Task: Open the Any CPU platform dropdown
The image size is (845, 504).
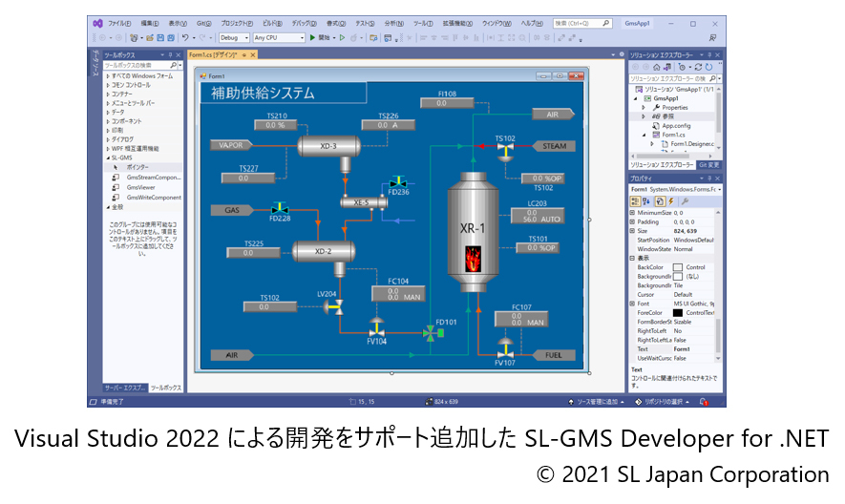Action: [279, 38]
